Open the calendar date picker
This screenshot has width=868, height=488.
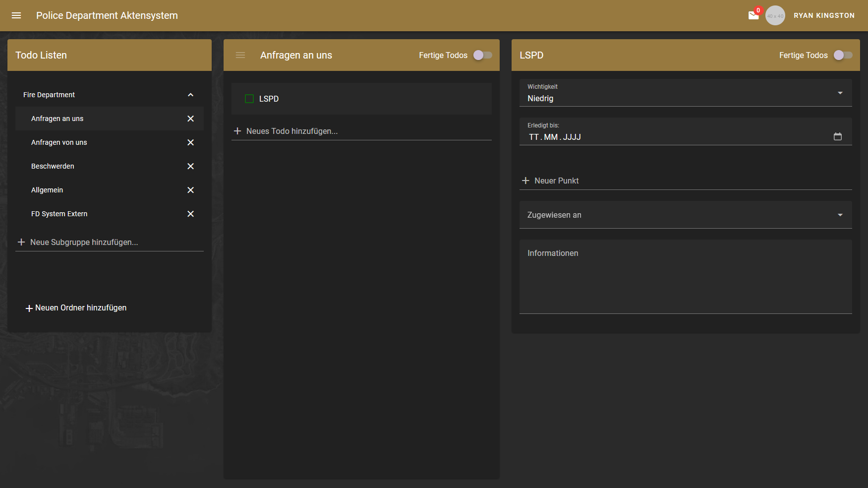tap(838, 136)
